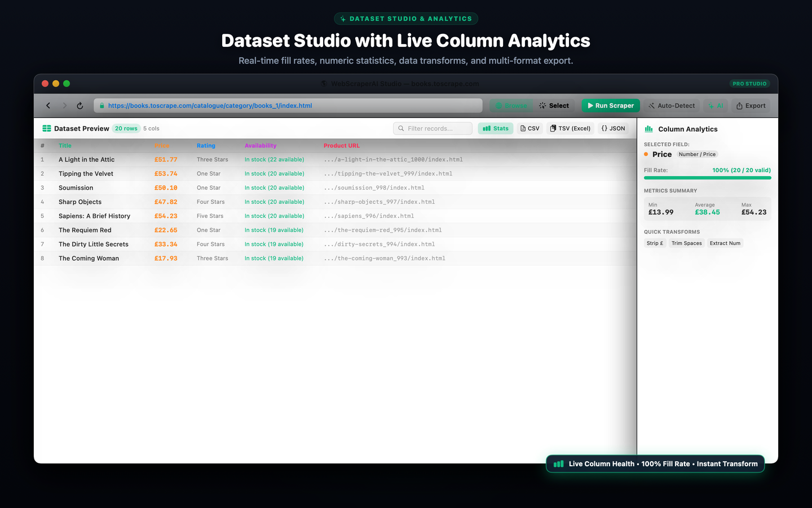
Task: Click the '£50.10' price for Soumission
Action: (166, 188)
